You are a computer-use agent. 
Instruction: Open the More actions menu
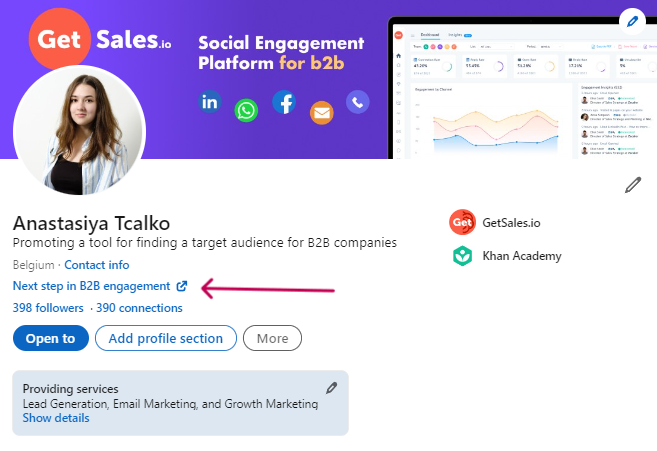272,338
